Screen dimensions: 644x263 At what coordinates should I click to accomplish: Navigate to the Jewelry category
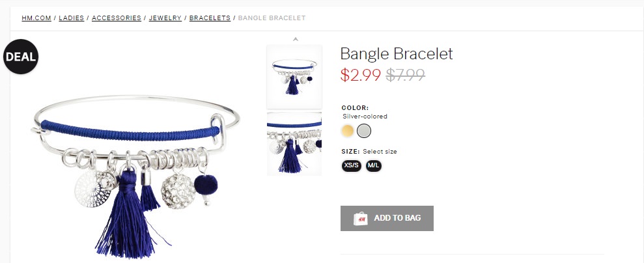[x=165, y=18]
